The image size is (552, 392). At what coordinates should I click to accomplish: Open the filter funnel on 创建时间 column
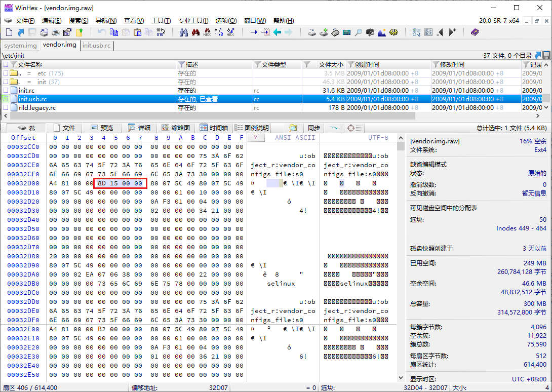(x=350, y=64)
